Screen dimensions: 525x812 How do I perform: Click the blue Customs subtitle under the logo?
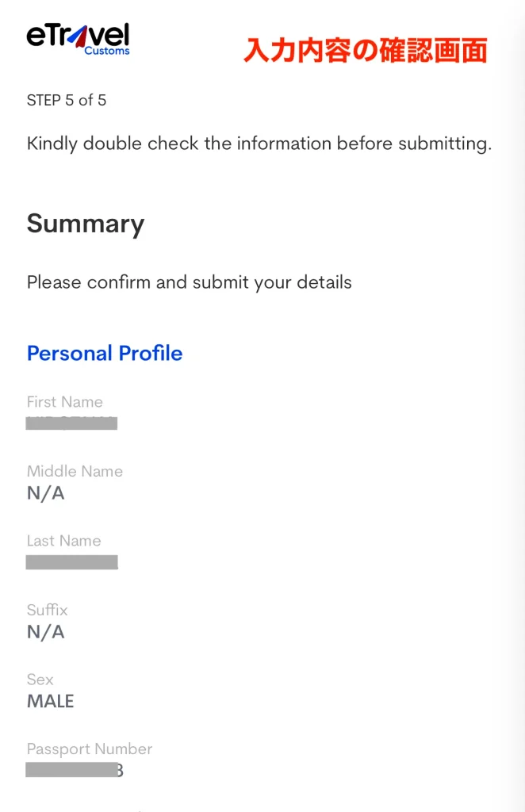(x=106, y=52)
